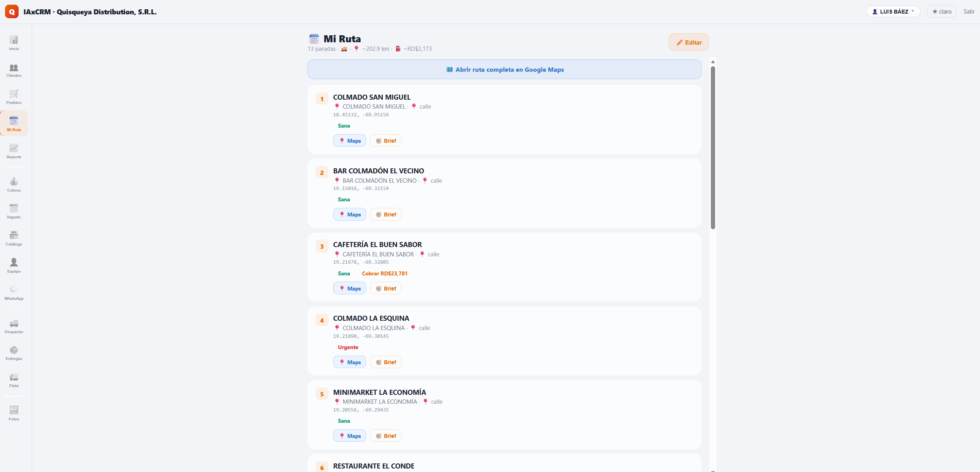Select Mi Ruta sidebar item

pyautogui.click(x=14, y=123)
